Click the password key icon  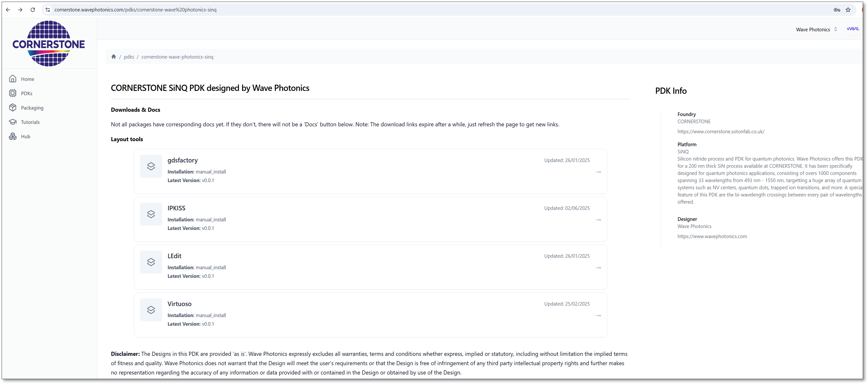pos(837,10)
